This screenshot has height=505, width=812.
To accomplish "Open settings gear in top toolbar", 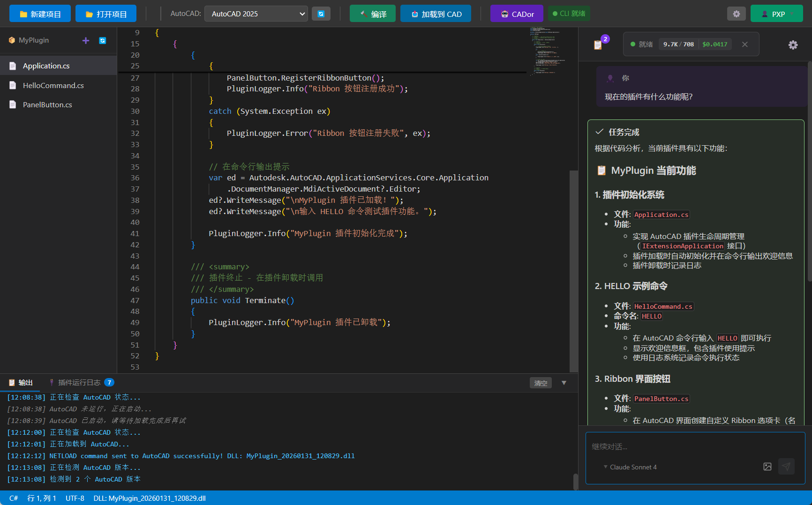I will [x=736, y=14].
